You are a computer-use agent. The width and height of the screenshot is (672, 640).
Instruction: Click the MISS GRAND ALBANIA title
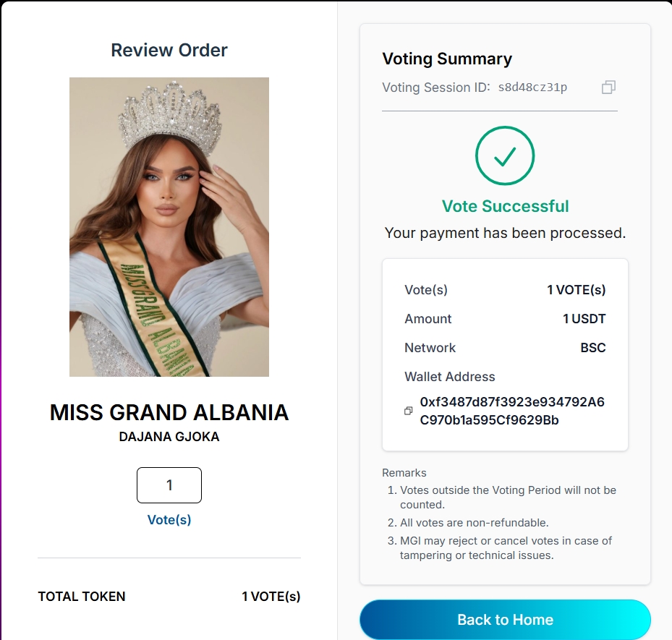tap(169, 412)
